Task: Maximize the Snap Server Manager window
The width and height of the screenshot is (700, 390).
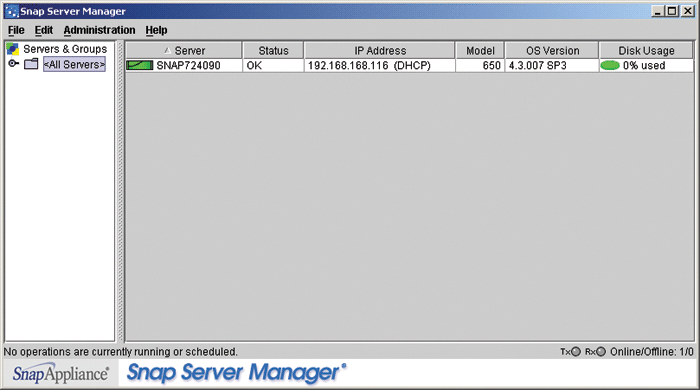Action: coord(672,11)
